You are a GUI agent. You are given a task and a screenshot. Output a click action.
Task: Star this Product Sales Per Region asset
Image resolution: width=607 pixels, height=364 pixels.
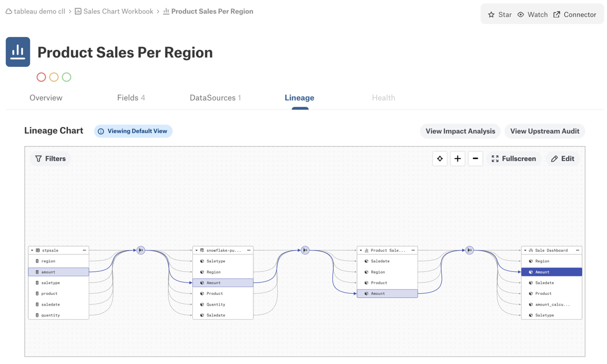pos(500,15)
